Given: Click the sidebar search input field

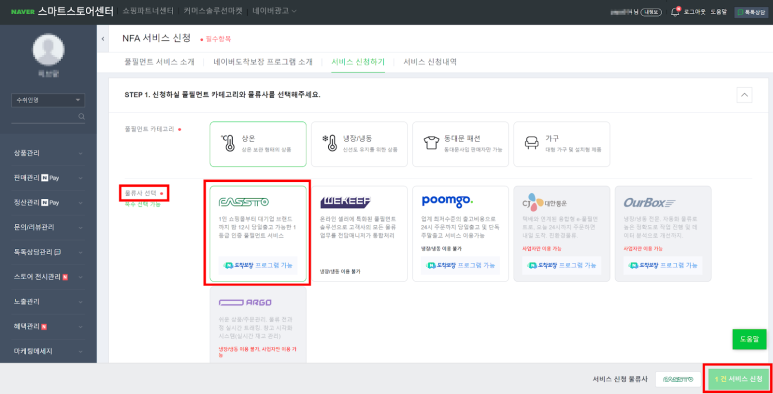Looking at the screenshot, I should click(43, 116).
